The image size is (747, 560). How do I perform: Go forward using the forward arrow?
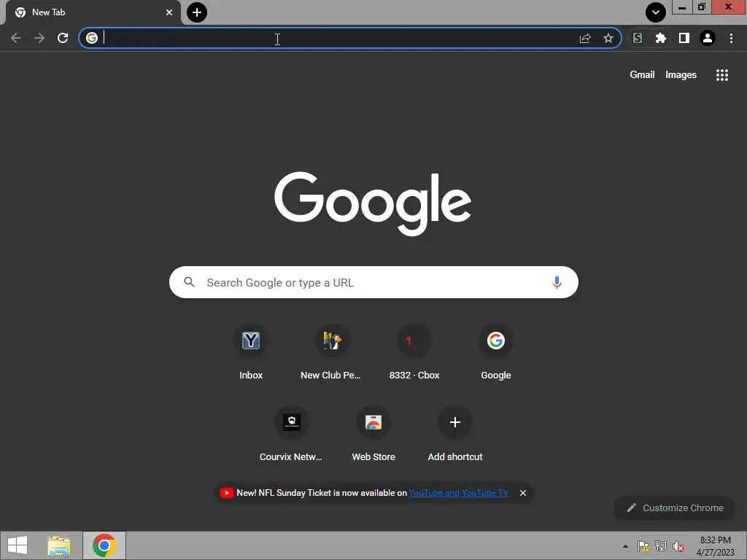click(x=39, y=38)
